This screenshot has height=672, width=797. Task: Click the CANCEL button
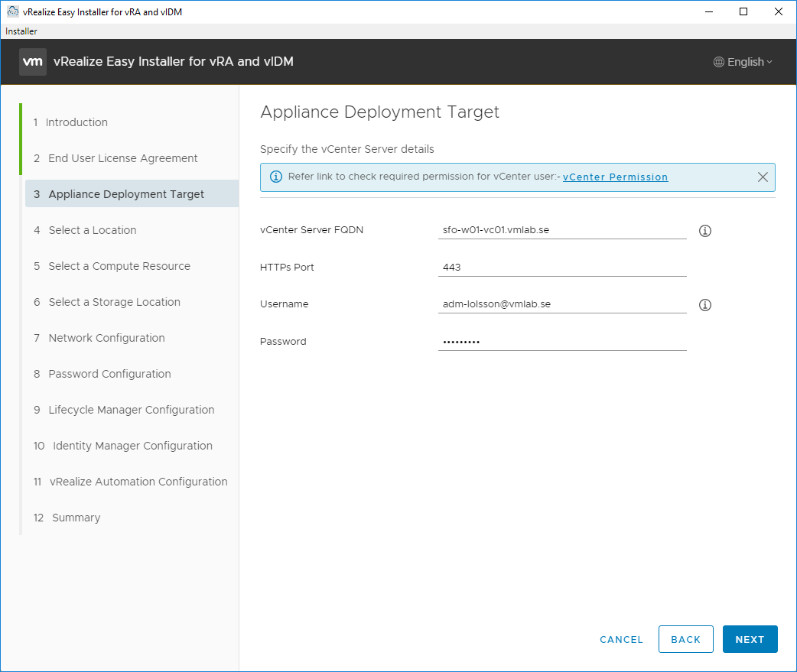pos(621,639)
